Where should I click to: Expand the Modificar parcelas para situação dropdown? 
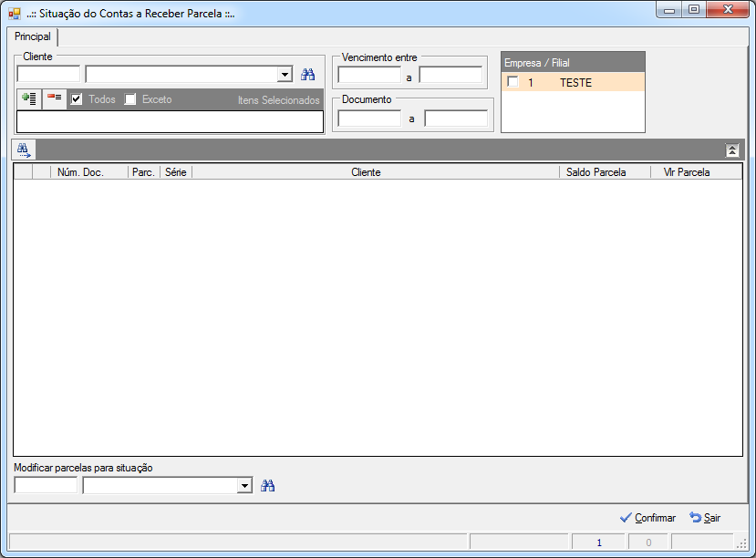click(x=245, y=486)
